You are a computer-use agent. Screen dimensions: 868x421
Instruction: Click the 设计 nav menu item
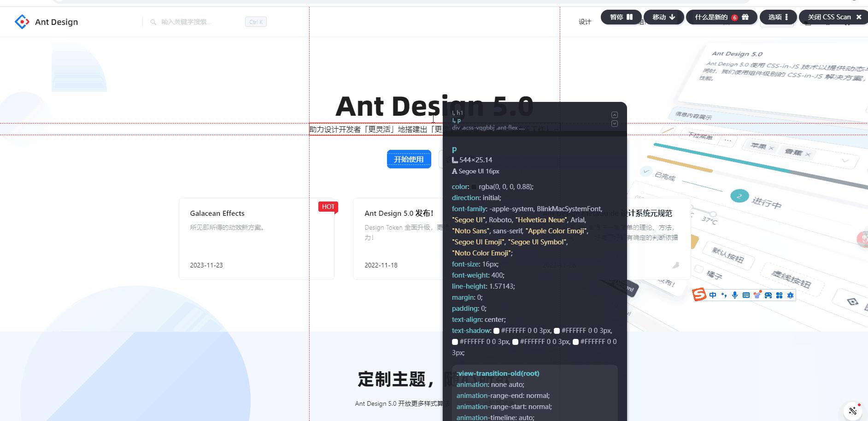click(x=585, y=22)
